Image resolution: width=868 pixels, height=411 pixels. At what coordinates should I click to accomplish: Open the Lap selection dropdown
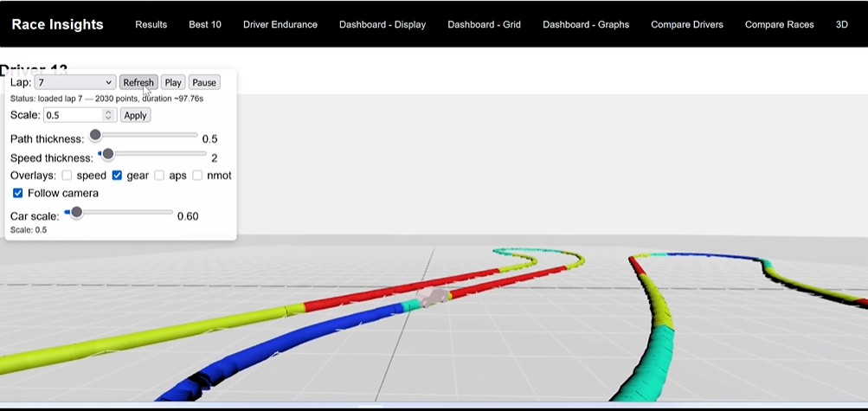coord(75,82)
